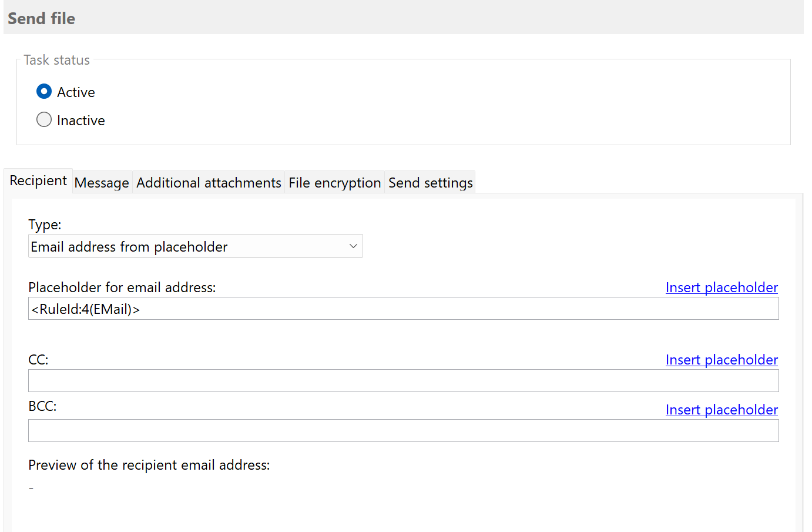Select the Active radio button
The image size is (812, 532).
[44, 91]
